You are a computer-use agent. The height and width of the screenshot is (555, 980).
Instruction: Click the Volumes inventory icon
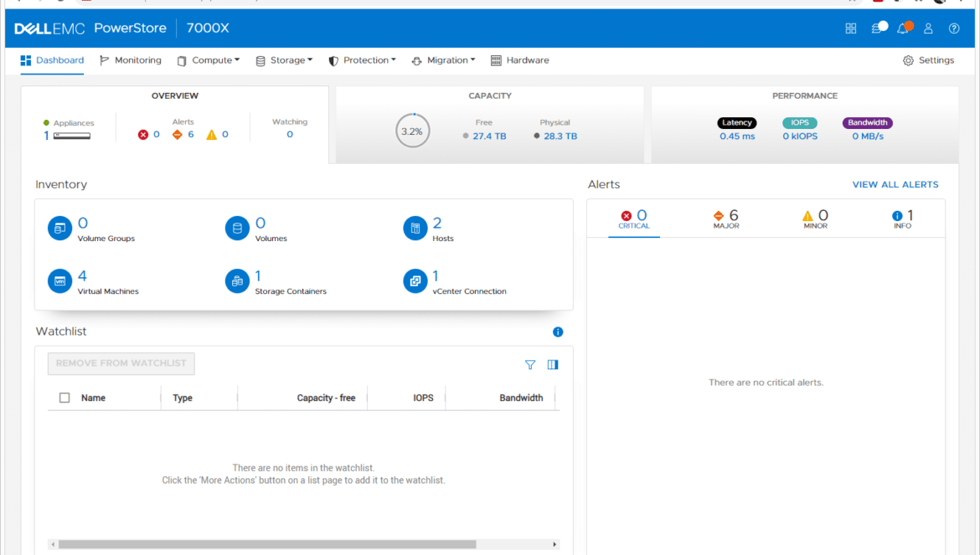tap(237, 229)
